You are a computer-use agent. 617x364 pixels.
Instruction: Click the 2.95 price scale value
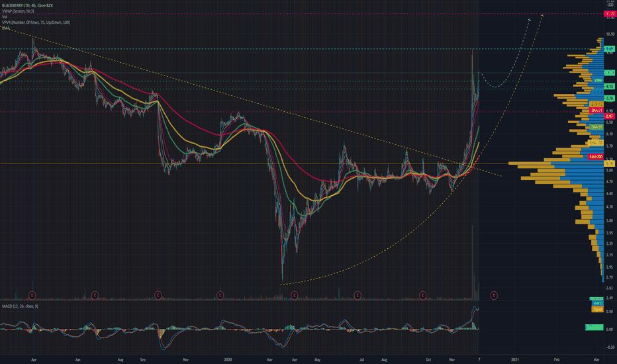[610, 267]
